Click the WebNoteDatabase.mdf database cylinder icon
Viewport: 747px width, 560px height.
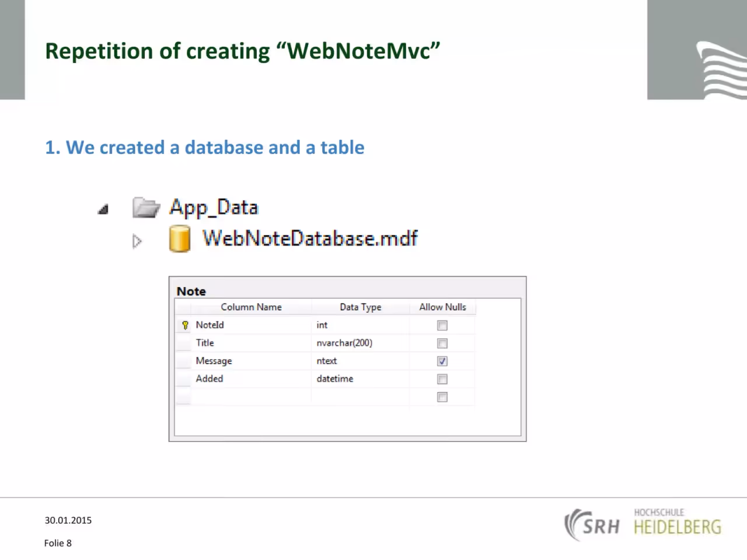pyautogui.click(x=180, y=239)
